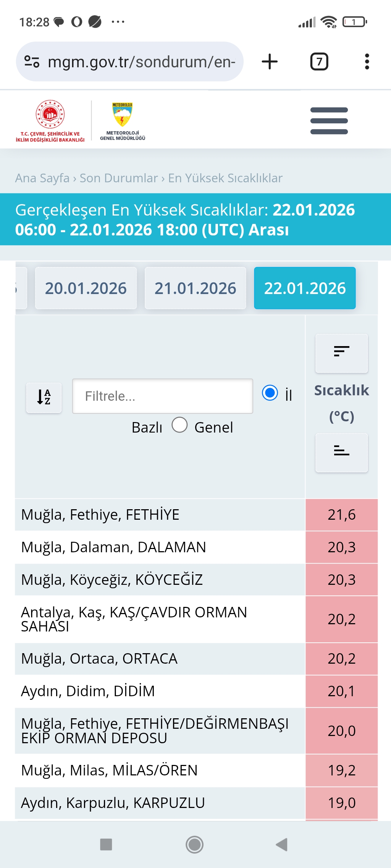Open Chrome three-dot overflow menu

pos(367,61)
